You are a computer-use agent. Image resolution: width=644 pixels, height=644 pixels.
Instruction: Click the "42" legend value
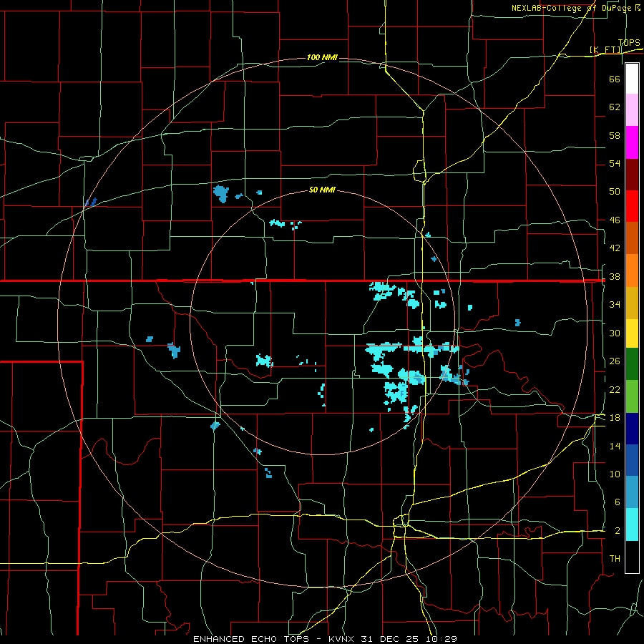coord(615,248)
